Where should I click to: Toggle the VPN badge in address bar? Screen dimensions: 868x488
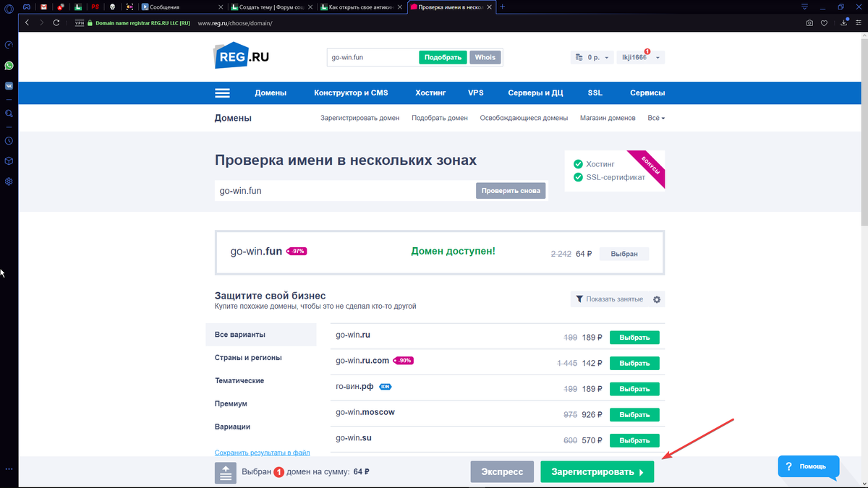click(x=80, y=22)
